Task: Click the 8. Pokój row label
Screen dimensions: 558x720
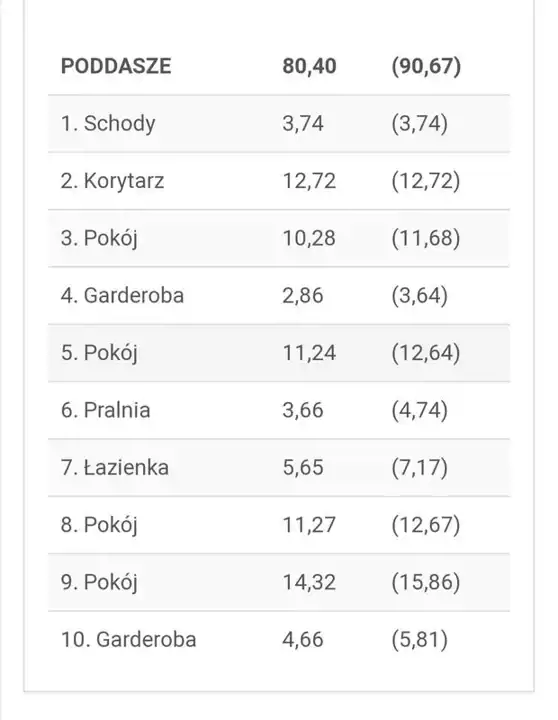Action: pyautogui.click(x=99, y=525)
